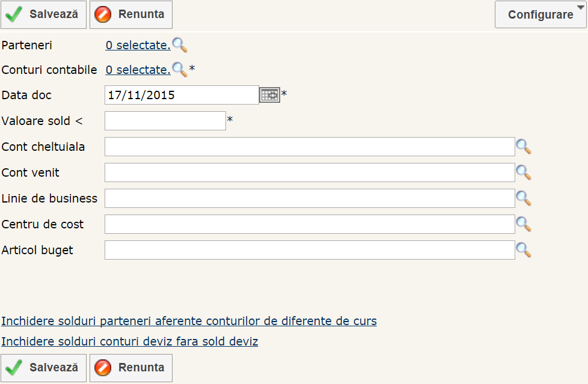Expand the Configurare dropdown menu
588x384 pixels.
pyautogui.click(x=541, y=14)
